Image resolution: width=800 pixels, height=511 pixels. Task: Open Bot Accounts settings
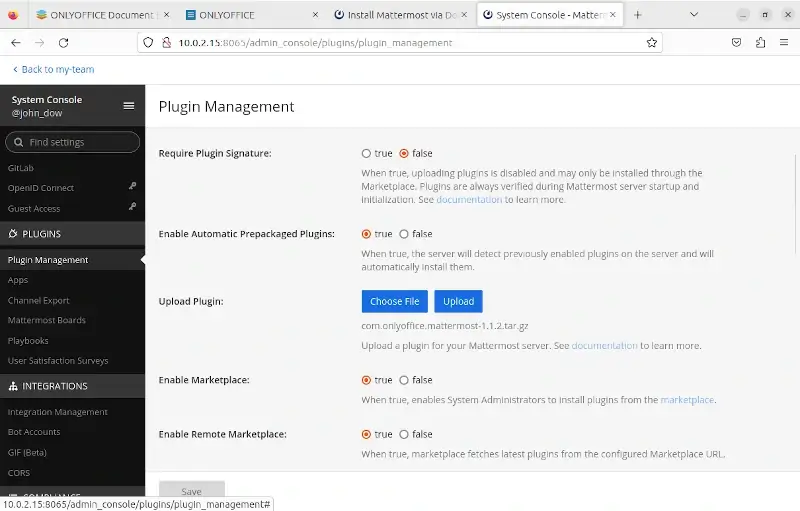click(34, 432)
